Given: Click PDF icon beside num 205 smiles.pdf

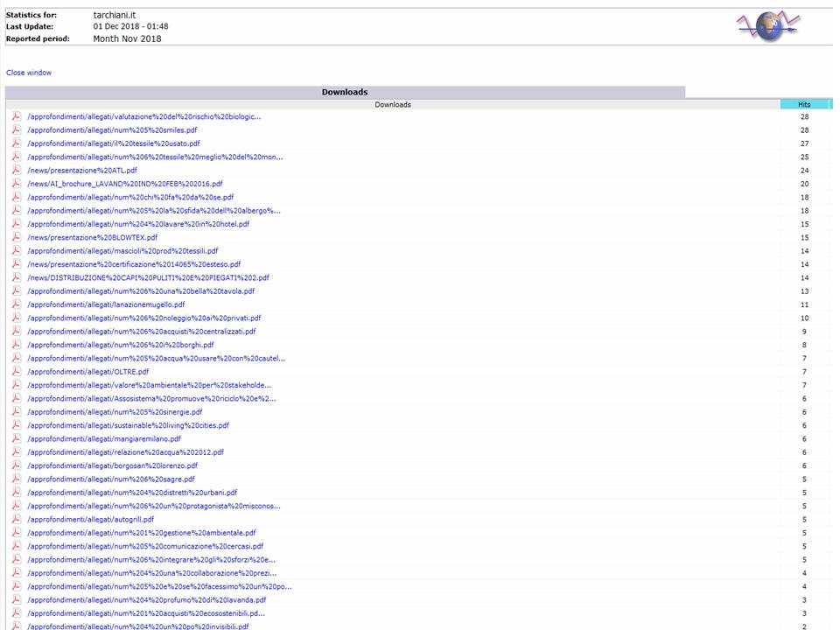Looking at the screenshot, I should [16, 129].
